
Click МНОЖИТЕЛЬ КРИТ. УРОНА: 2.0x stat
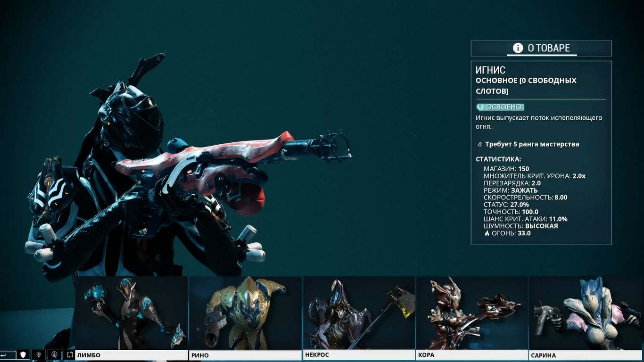pos(535,176)
